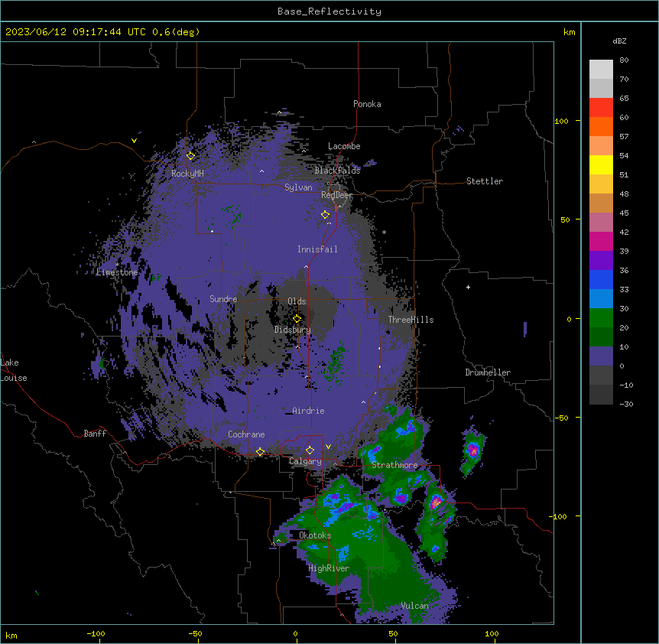The image size is (659, 644).
Task: Select the yellow diamond marker above Calgary label
Action: tap(310, 450)
